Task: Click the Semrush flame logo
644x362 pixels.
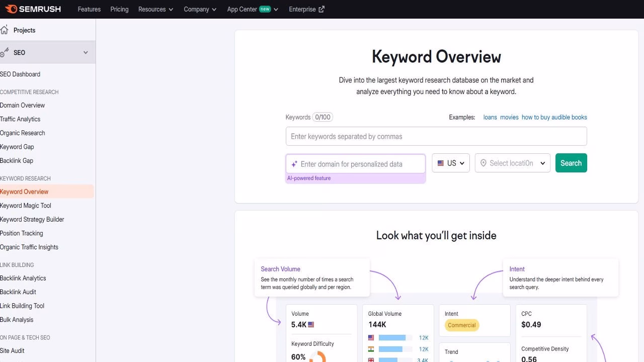Action: pos(12,9)
